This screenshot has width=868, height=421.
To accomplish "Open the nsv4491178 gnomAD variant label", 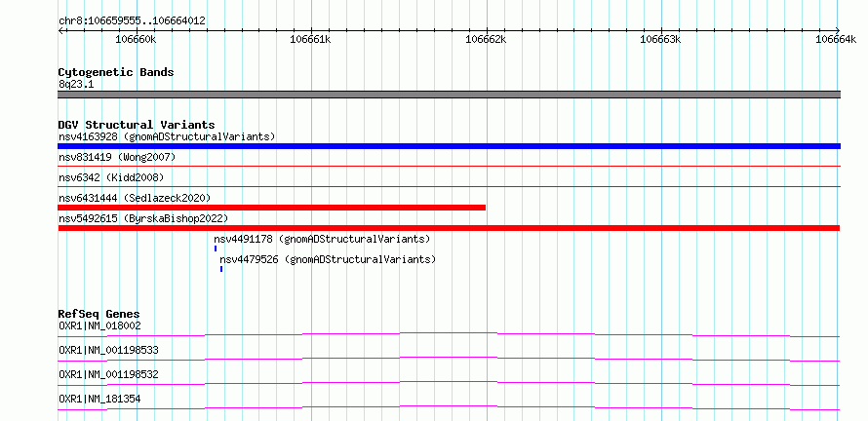I will point(322,239).
